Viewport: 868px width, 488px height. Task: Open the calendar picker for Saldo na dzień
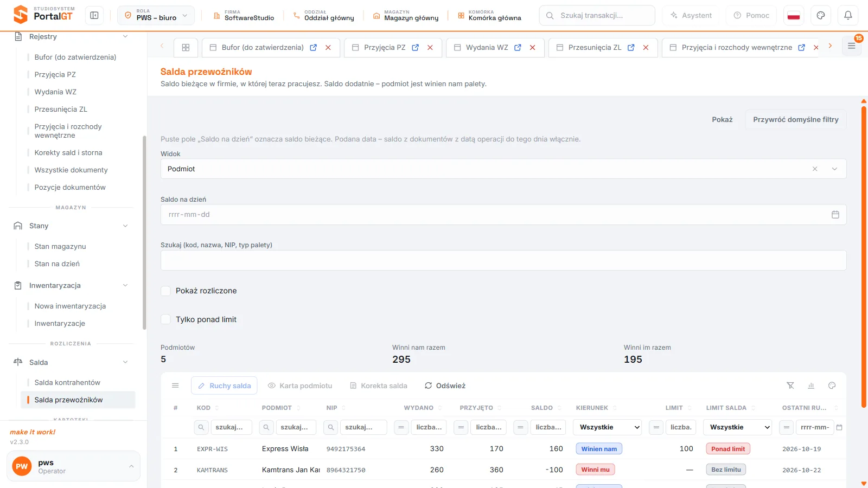click(x=835, y=215)
